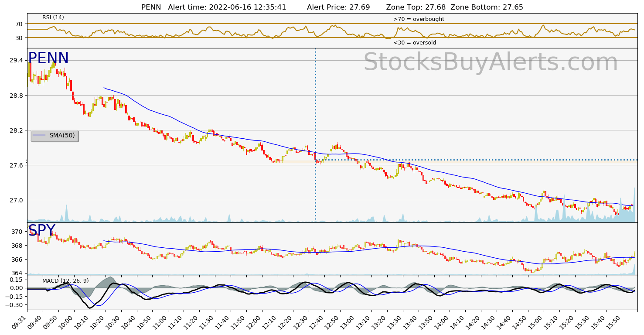This screenshot has width=644, height=335.
Task: Click the RSI (14) label
Action: tap(53, 17)
